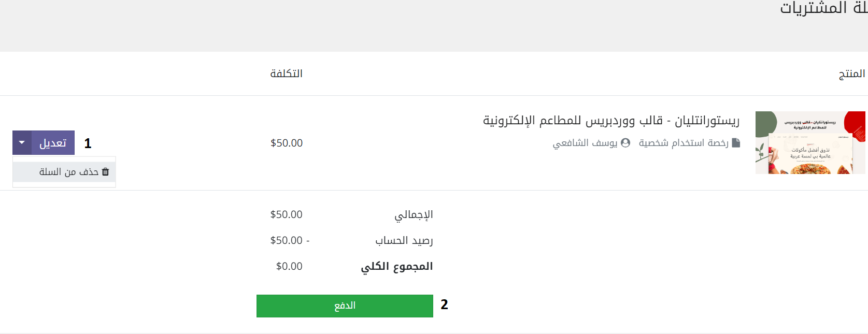Viewport: 868px width, 334px height.
Task: Click the رصيد الحساب label
Action: [404, 241]
